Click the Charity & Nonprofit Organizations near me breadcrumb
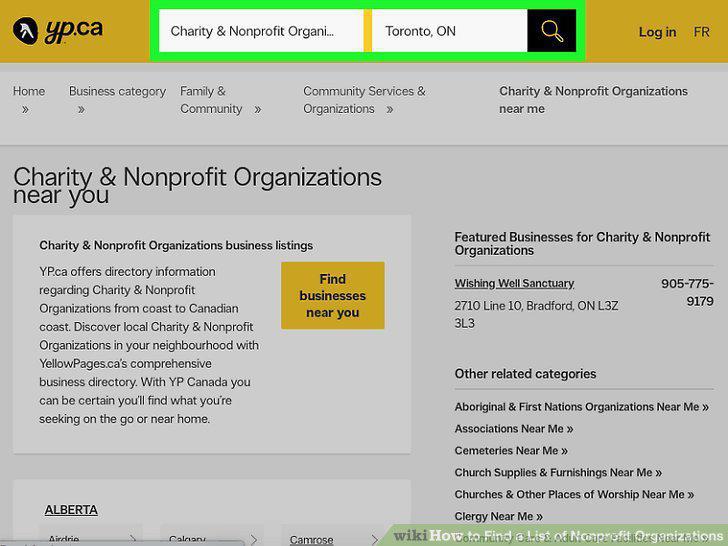The image size is (728, 546). [593, 100]
